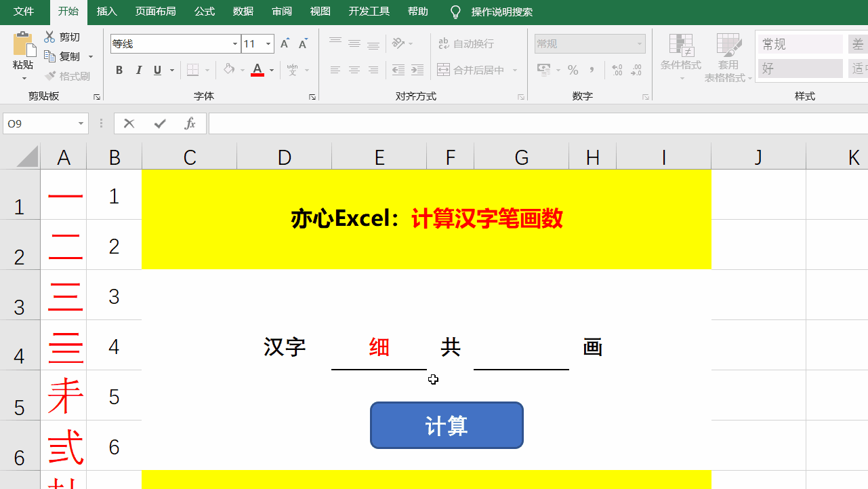The height and width of the screenshot is (489, 868).
Task: Toggle bold formatting (B)
Action: coord(119,70)
